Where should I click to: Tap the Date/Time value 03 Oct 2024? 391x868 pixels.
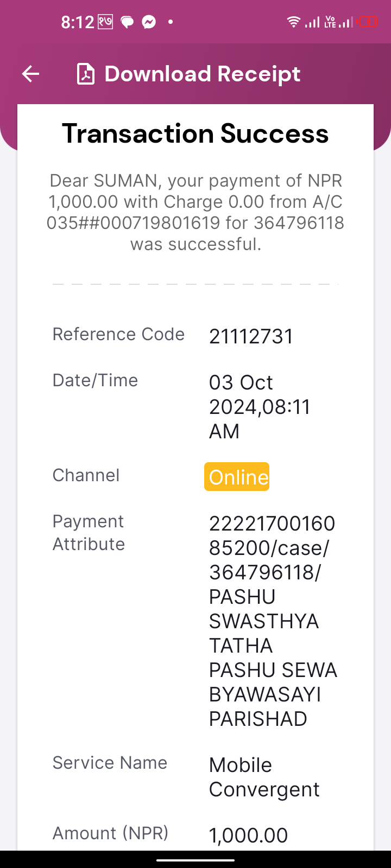click(260, 407)
